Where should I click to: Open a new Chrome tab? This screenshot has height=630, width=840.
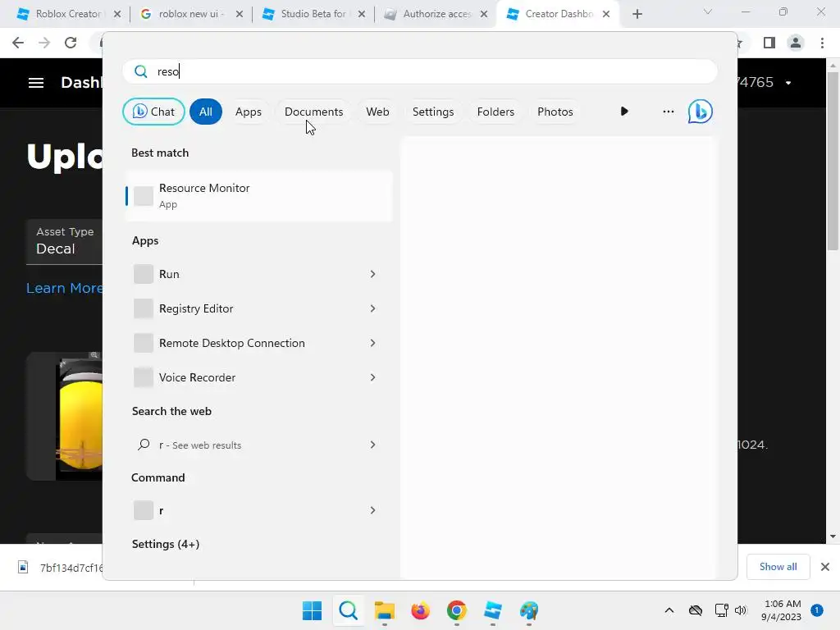coord(637,14)
